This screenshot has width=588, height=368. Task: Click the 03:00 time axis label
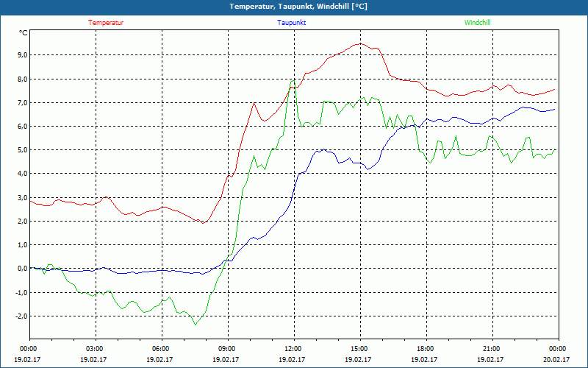click(x=96, y=349)
